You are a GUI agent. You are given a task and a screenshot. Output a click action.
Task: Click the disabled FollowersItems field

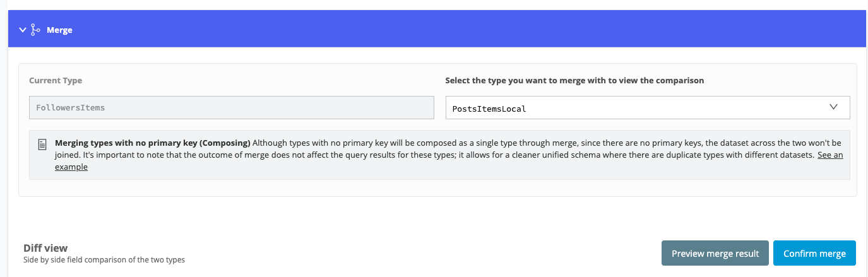232,108
